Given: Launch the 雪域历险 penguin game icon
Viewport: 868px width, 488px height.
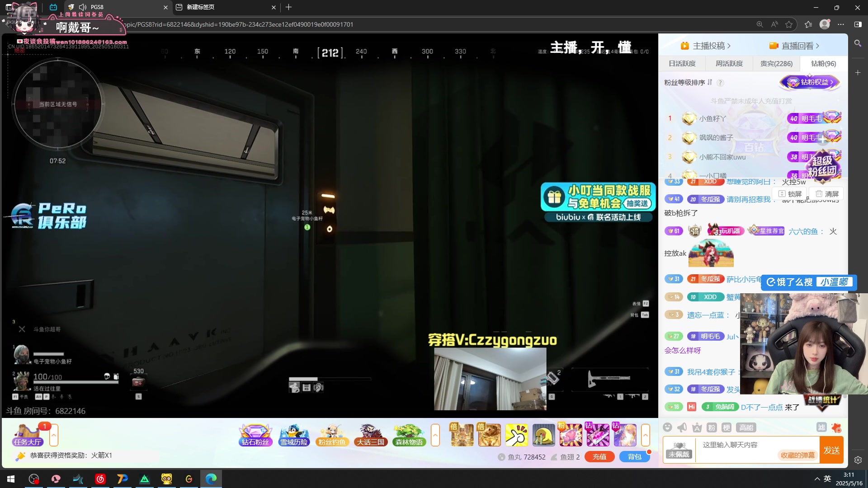Looking at the screenshot, I should [x=293, y=435].
